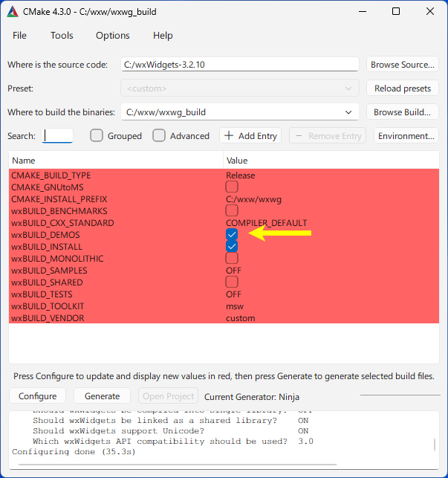Click the Browse Build button
The width and height of the screenshot is (448, 478).
(403, 112)
